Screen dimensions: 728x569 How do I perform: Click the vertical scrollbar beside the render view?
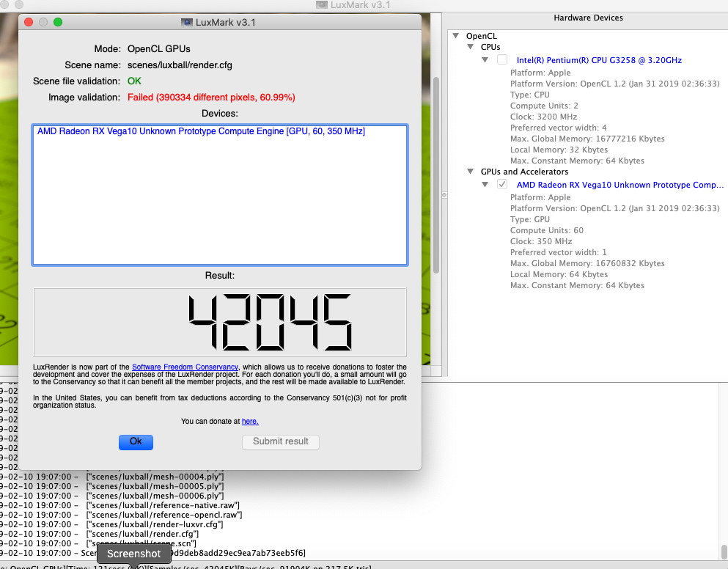click(436, 175)
